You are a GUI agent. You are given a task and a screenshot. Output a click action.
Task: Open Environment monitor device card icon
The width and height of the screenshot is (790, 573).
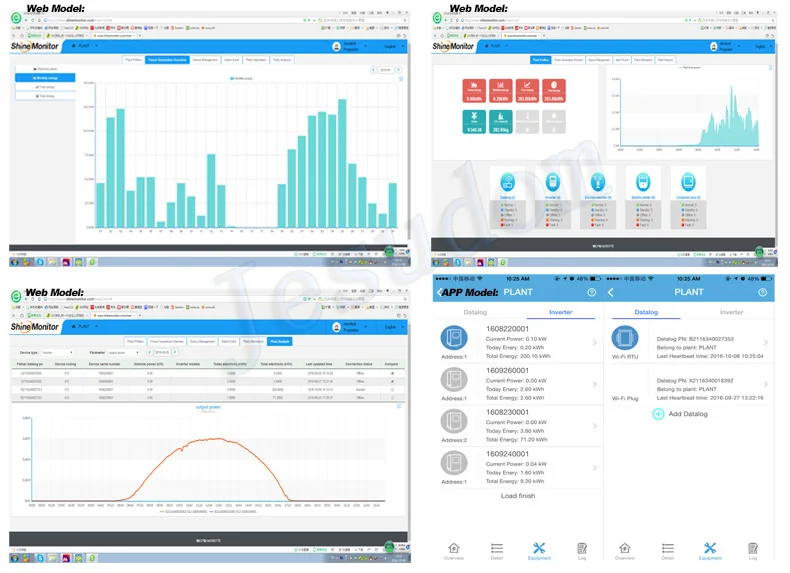(x=598, y=181)
